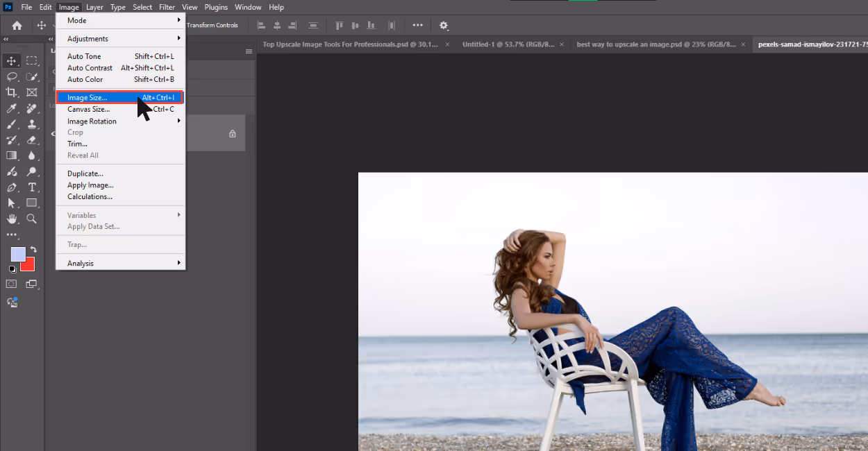Image resolution: width=868 pixels, height=451 pixels.
Task: Select the Lasso tool
Action: point(12,76)
